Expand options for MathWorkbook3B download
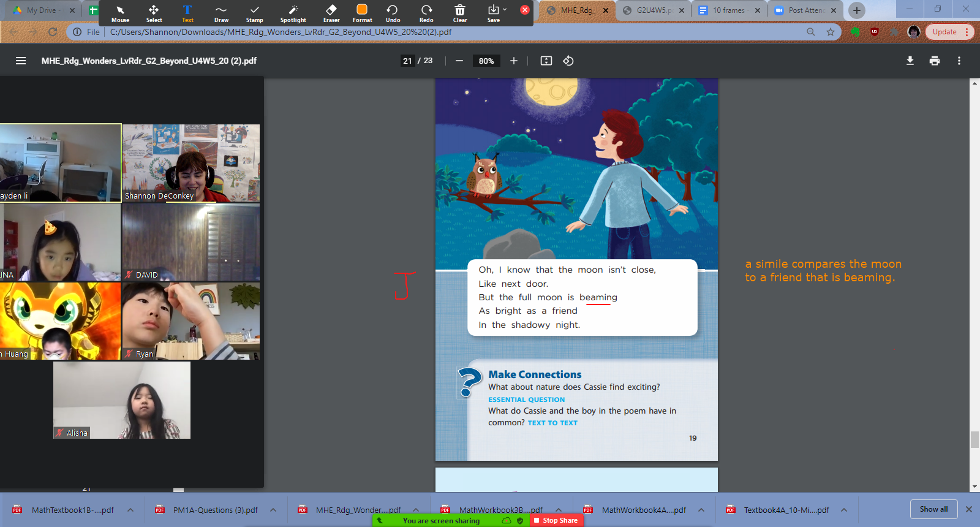980x527 pixels. [559, 510]
